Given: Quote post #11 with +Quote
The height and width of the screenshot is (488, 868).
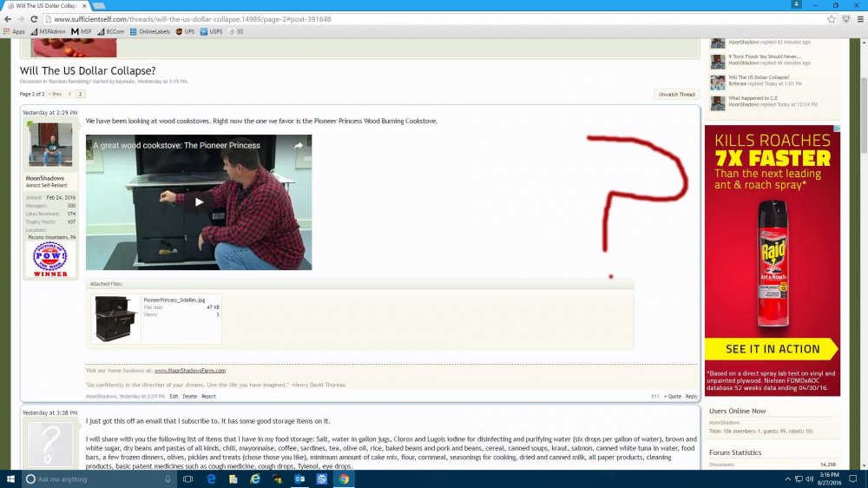Looking at the screenshot, I should [x=673, y=397].
